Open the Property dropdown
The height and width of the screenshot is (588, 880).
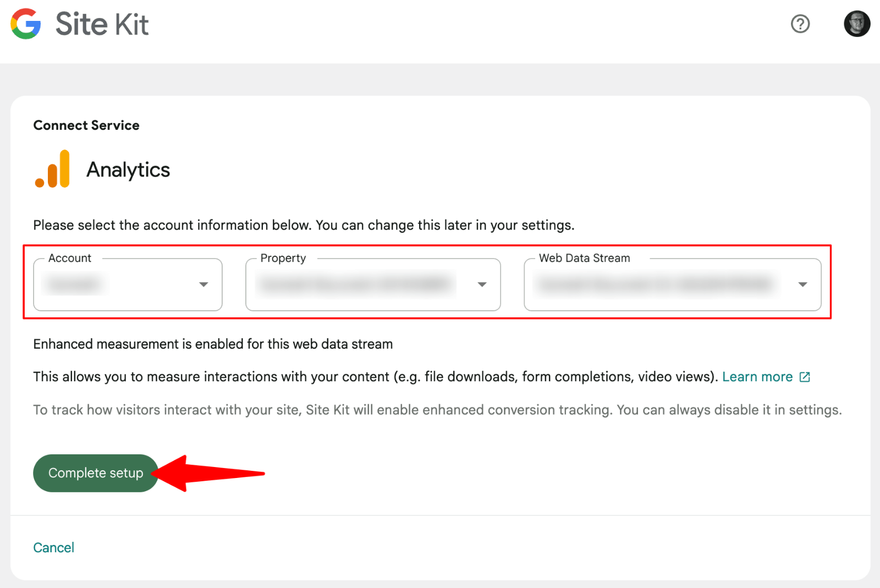(x=373, y=284)
